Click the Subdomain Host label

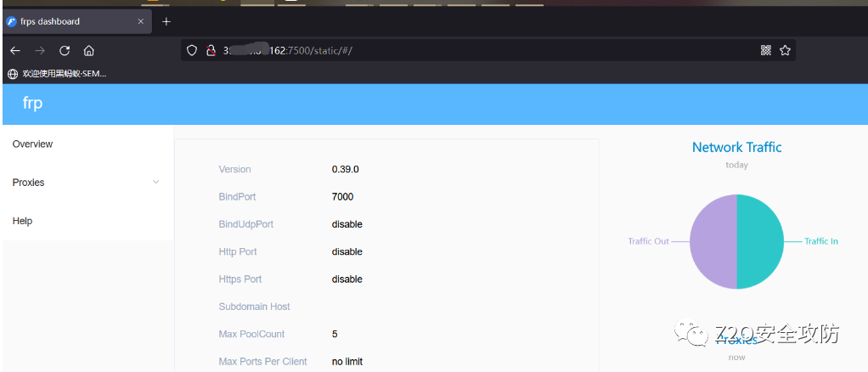[255, 307]
